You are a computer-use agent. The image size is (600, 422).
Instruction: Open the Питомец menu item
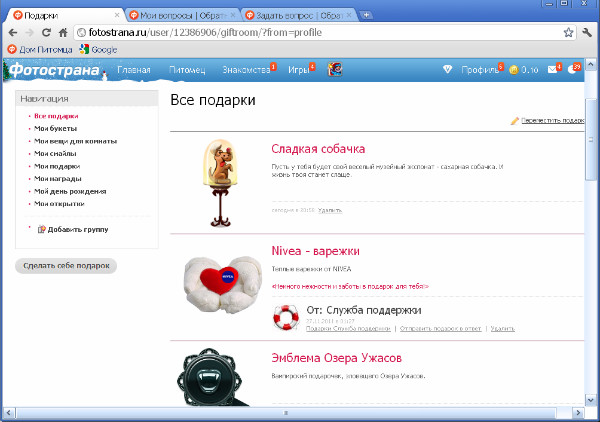pyautogui.click(x=187, y=70)
